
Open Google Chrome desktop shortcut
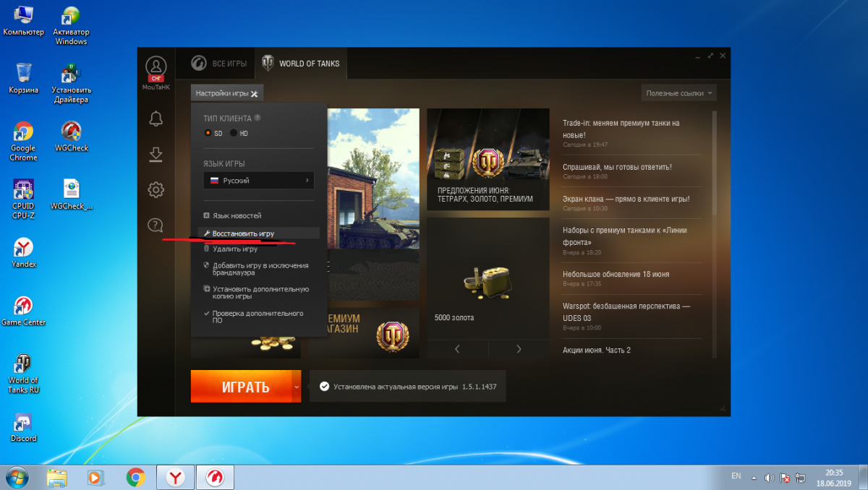coord(23,140)
